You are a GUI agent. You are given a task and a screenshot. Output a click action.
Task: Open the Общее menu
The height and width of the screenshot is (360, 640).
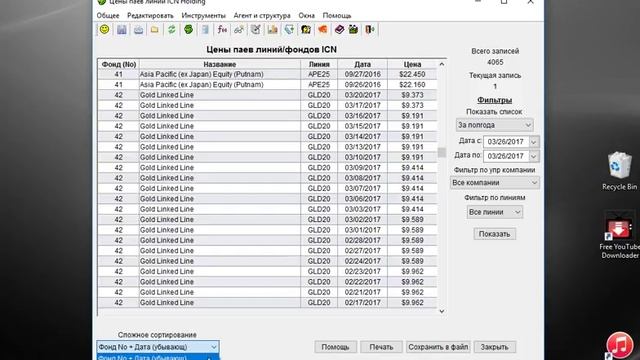tap(108, 16)
